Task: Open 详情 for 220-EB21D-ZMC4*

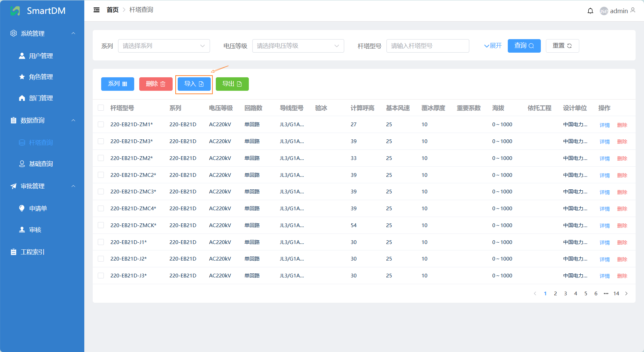Action: point(605,209)
